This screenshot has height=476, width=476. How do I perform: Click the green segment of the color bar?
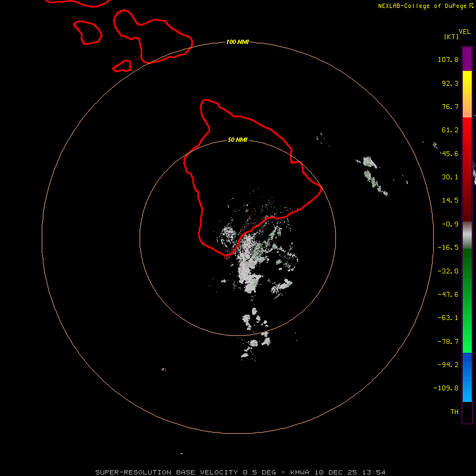point(467,300)
